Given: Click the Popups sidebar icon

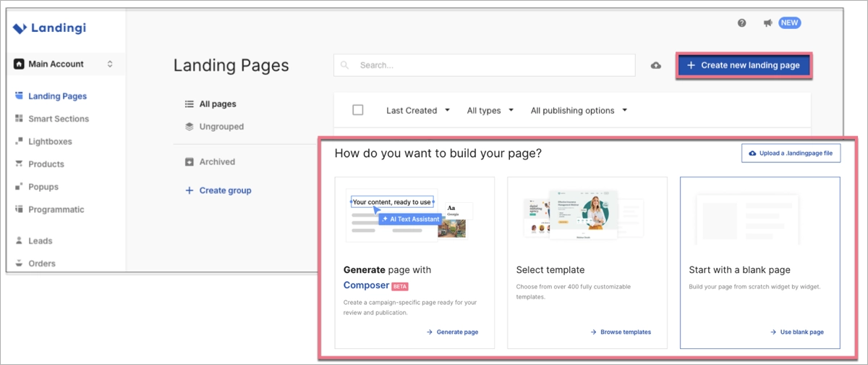Looking at the screenshot, I should [x=20, y=187].
